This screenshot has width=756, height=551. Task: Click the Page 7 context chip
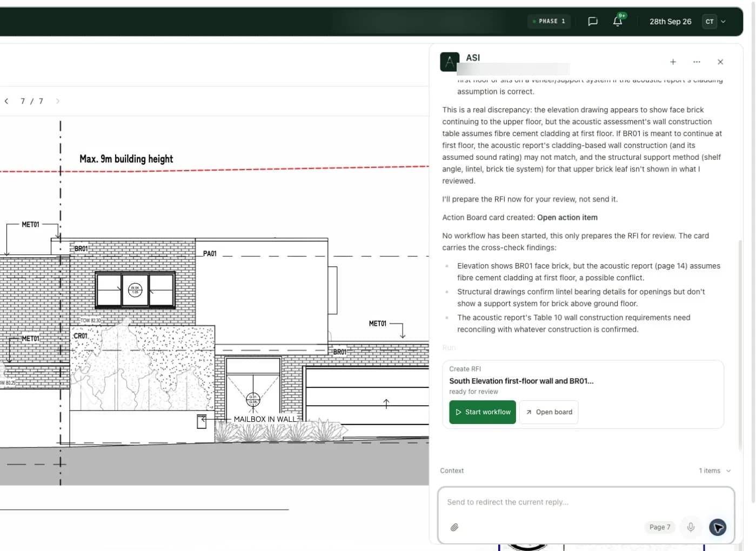[x=660, y=527]
